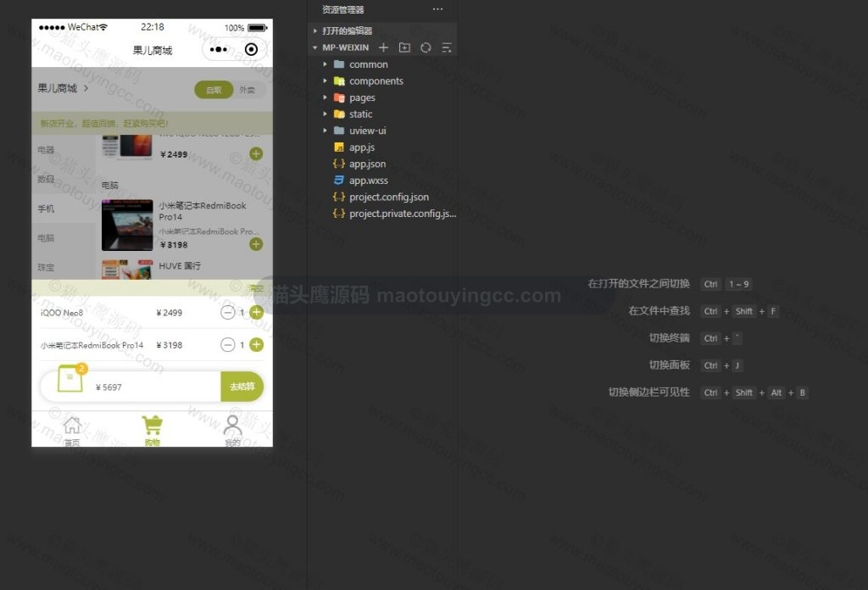The height and width of the screenshot is (590, 868).
Task: Open the 我的 profile tab
Action: click(232, 431)
